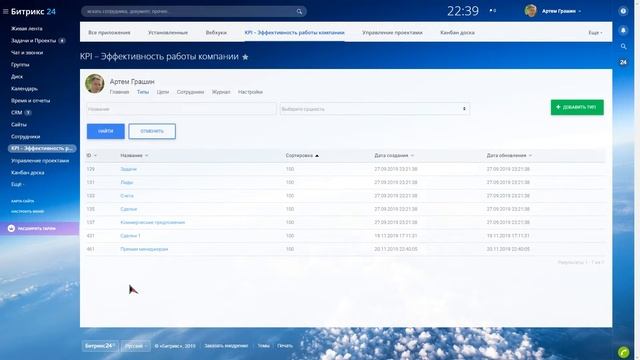Click the Настроить меню link in the sidebar
640x360 pixels.
(x=27, y=211)
